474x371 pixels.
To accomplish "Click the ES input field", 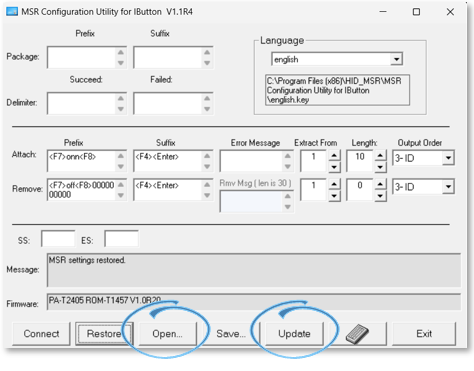I will click(x=121, y=239).
